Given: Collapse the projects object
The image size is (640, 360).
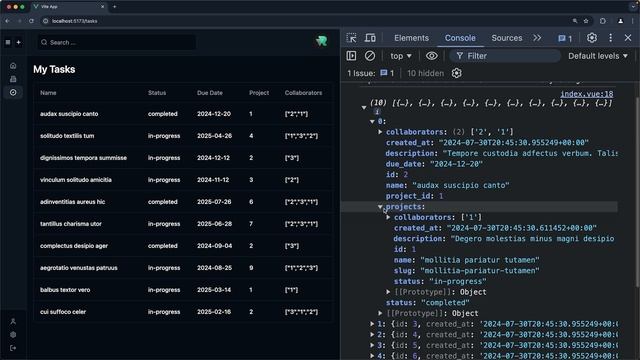Looking at the screenshot, I should coord(380,207).
